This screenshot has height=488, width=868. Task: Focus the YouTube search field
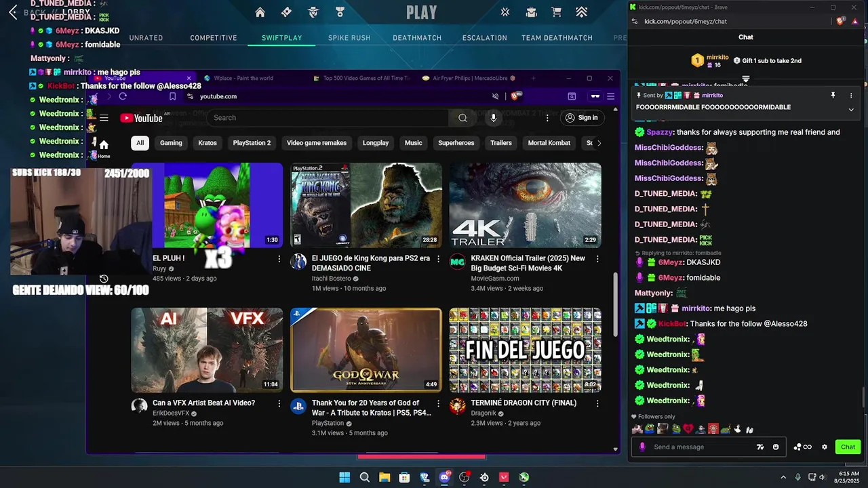pyautogui.click(x=328, y=118)
